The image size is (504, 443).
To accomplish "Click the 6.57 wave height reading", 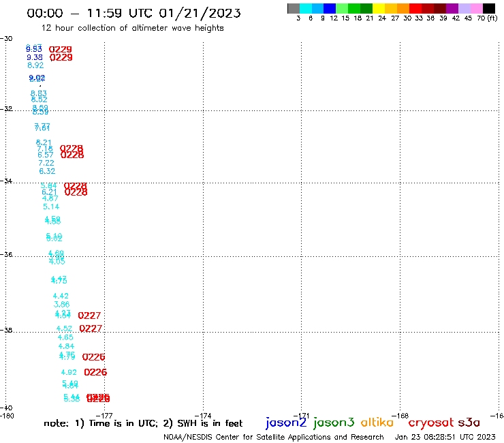I will tap(46, 155).
